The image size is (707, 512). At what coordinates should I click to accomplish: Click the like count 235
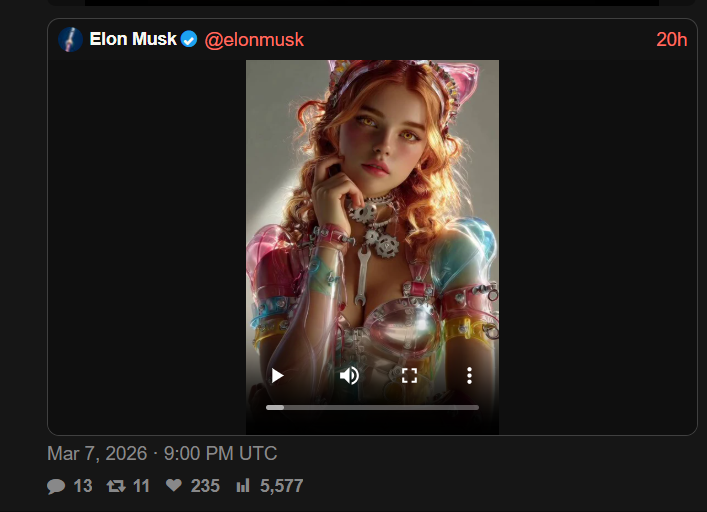pyautogui.click(x=205, y=487)
